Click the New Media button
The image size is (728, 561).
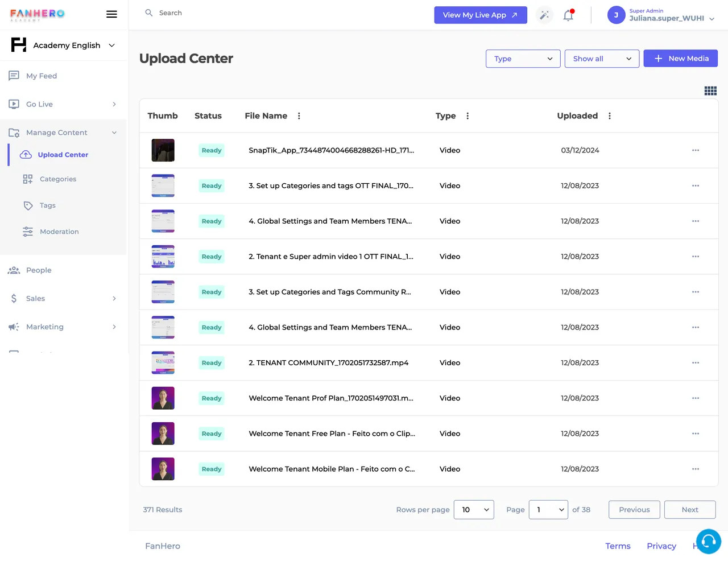point(680,59)
